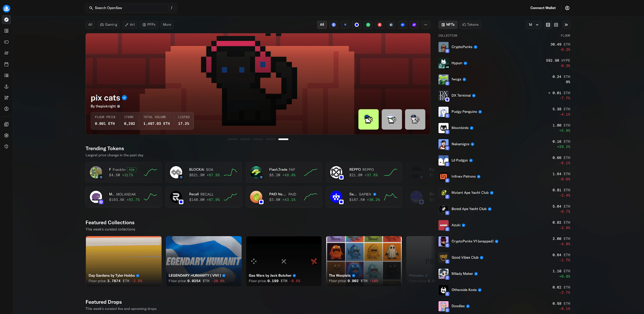The width and height of the screenshot is (644, 314).
Task: Switch the right panel to NFTs
Action: (448, 25)
